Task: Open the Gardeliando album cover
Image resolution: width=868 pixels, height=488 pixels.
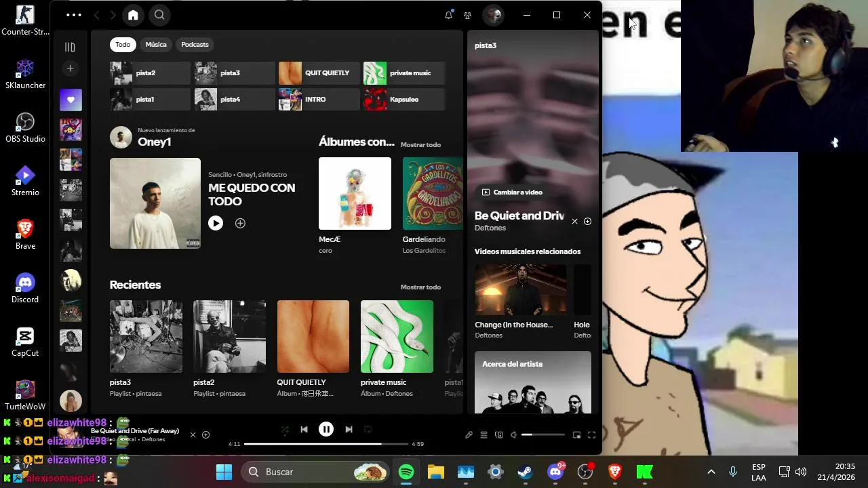Action: click(433, 194)
